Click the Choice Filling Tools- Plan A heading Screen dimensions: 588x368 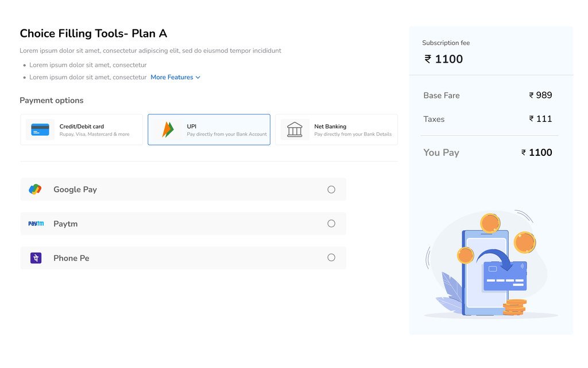tap(94, 33)
